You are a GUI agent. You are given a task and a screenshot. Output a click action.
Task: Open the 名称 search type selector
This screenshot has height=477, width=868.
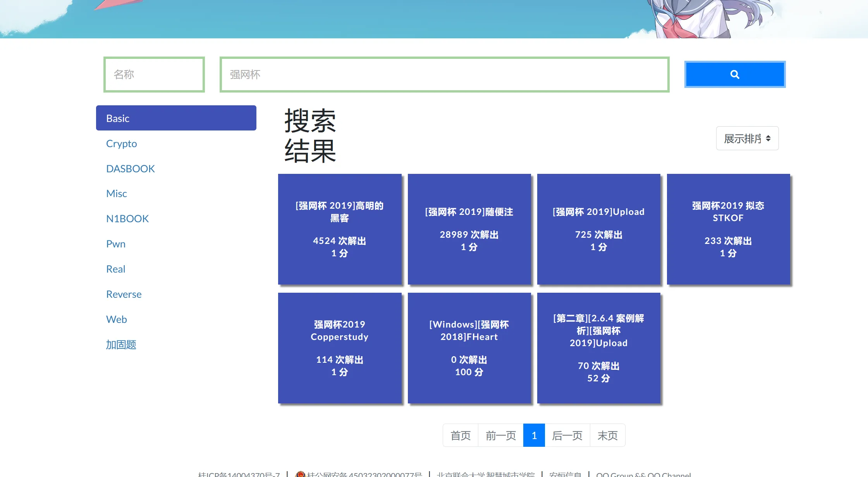[154, 74]
